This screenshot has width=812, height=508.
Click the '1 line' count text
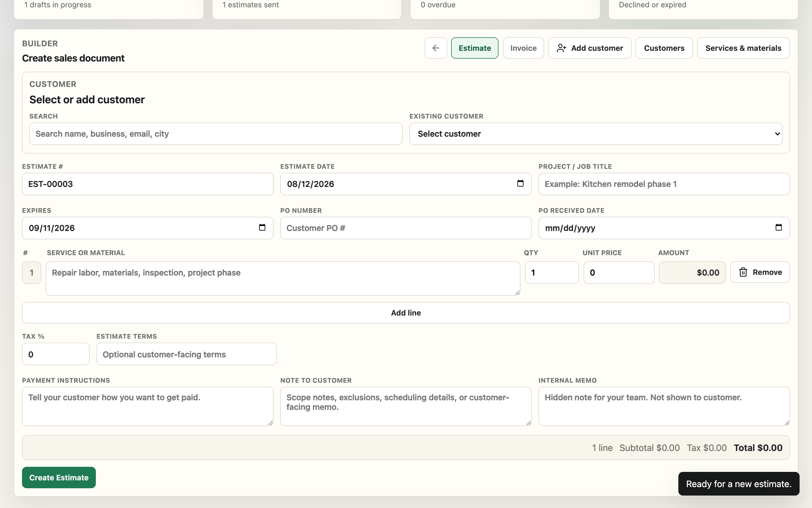pos(602,448)
